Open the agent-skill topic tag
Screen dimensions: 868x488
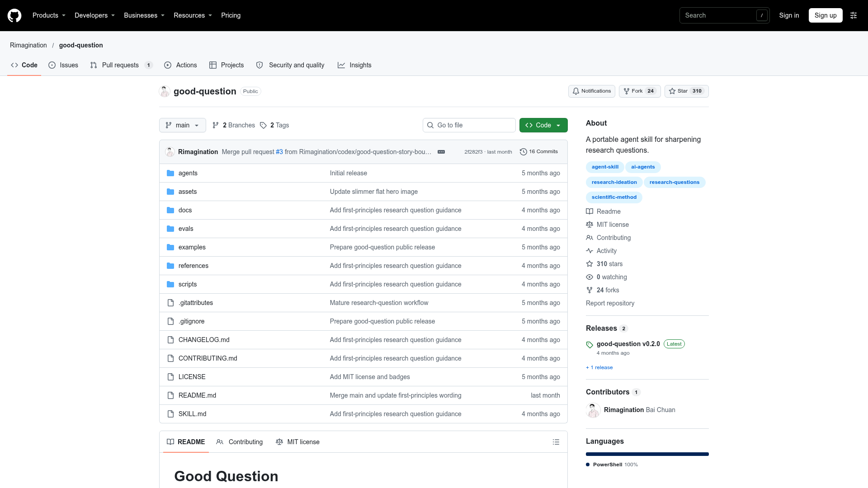[605, 167]
